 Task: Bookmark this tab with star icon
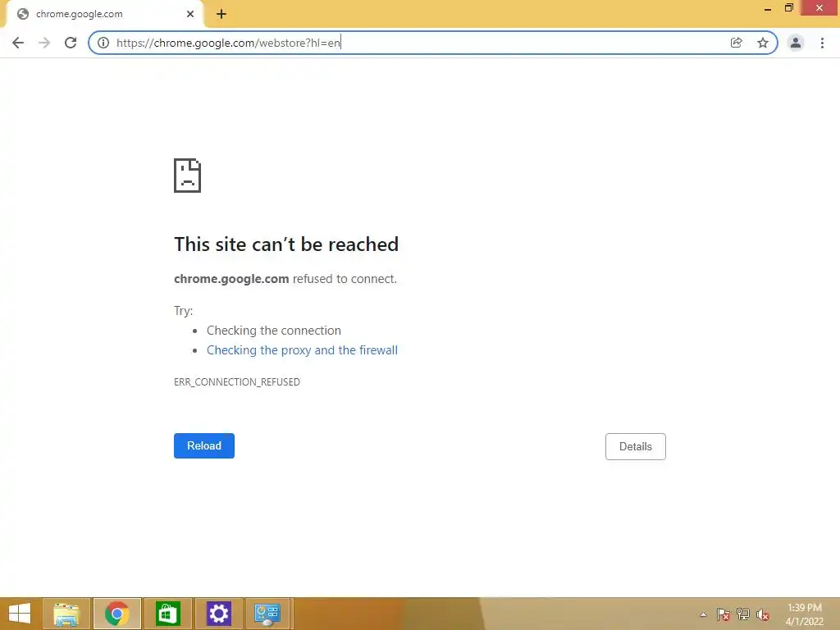click(763, 43)
